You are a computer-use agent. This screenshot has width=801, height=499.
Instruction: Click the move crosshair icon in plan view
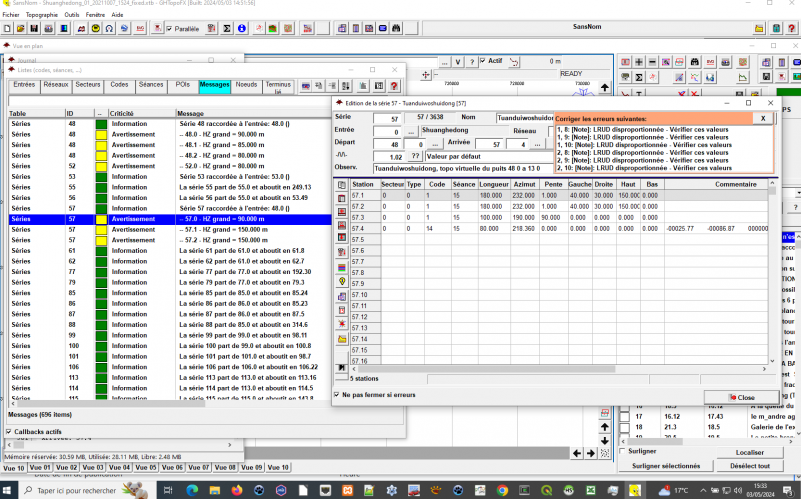(426, 75)
